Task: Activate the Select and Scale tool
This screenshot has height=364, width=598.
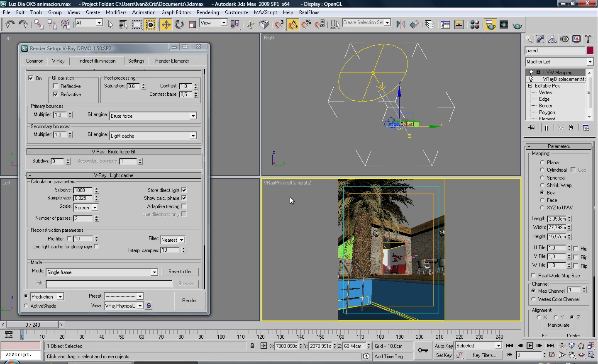Action: [x=192, y=25]
